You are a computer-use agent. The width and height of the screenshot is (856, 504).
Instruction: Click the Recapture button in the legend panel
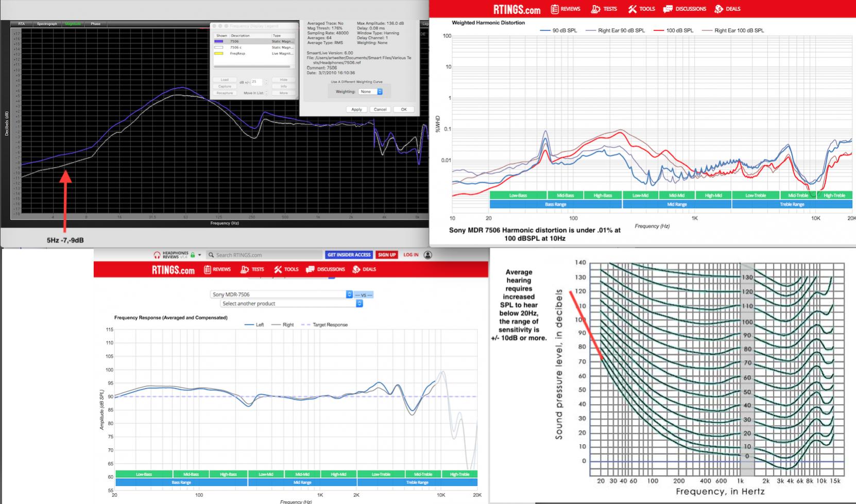click(x=225, y=93)
